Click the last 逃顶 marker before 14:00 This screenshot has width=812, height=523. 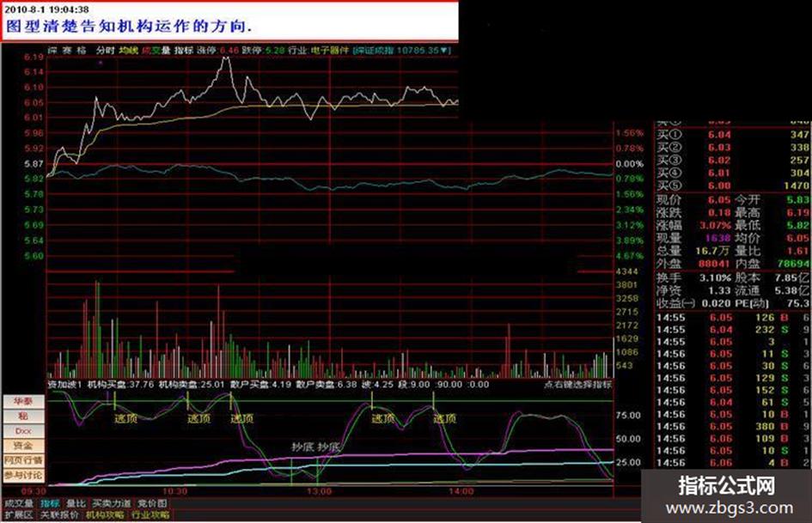(x=444, y=418)
